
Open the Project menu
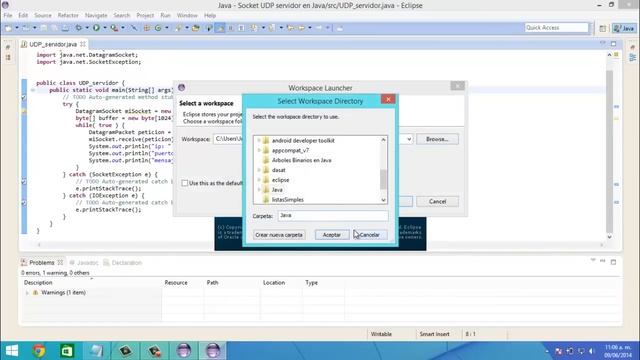145,16
